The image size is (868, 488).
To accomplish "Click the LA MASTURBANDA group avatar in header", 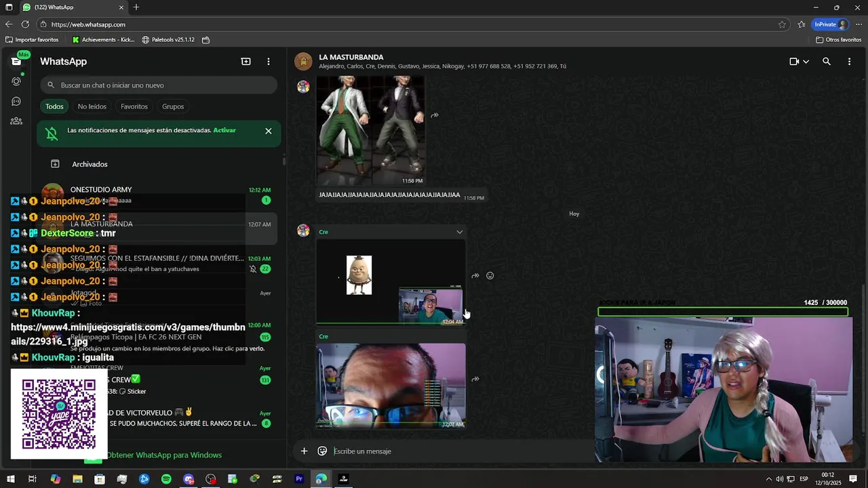I will click(303, 62).
